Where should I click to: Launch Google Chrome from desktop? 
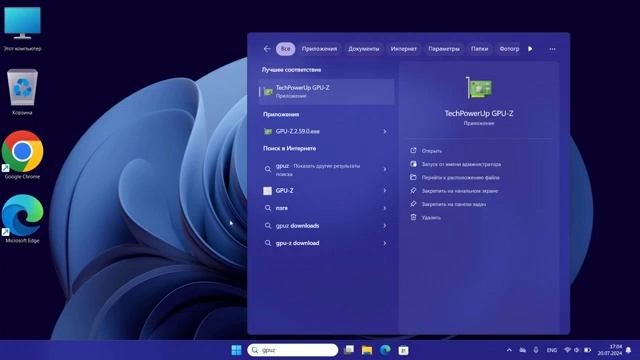point(22,155)
